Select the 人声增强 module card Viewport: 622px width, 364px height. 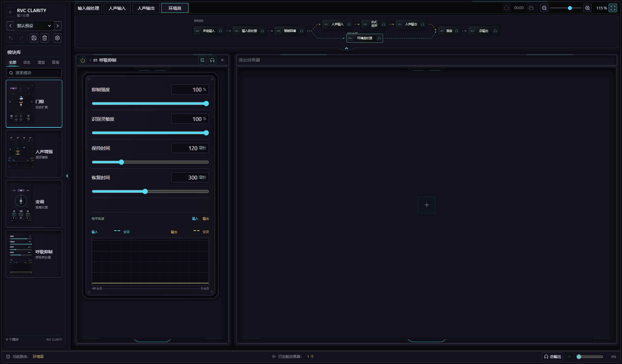point(34,154)
